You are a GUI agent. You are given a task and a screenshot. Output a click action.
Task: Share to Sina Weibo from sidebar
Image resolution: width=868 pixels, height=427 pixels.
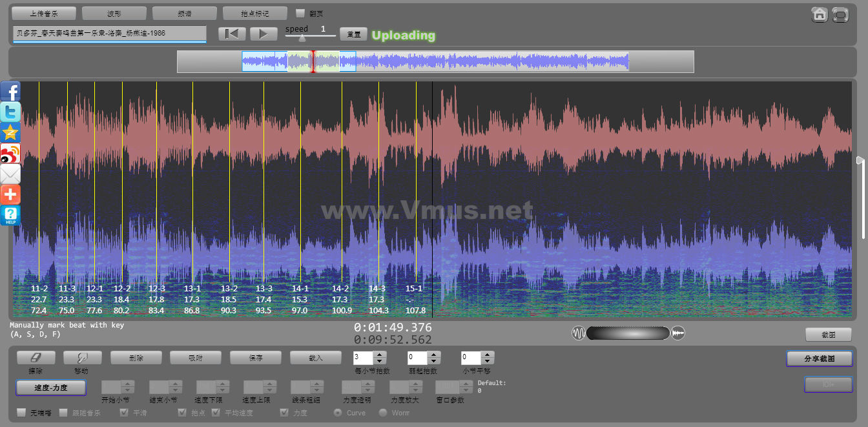click(10, 153)
